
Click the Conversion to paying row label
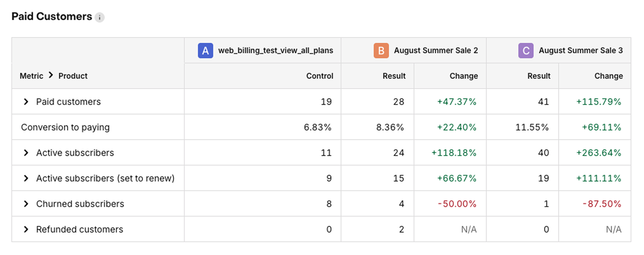coord(65,127)
